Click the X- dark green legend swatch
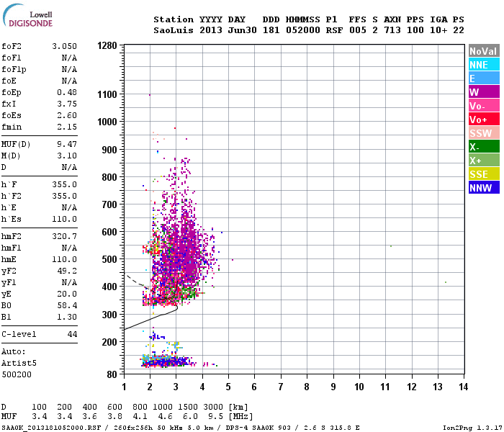 (484, 147)
